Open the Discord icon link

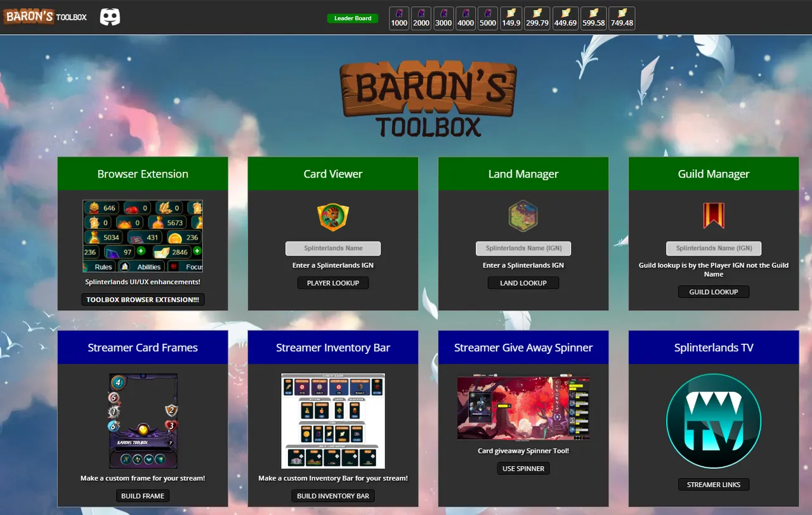[x=110, y=17]
